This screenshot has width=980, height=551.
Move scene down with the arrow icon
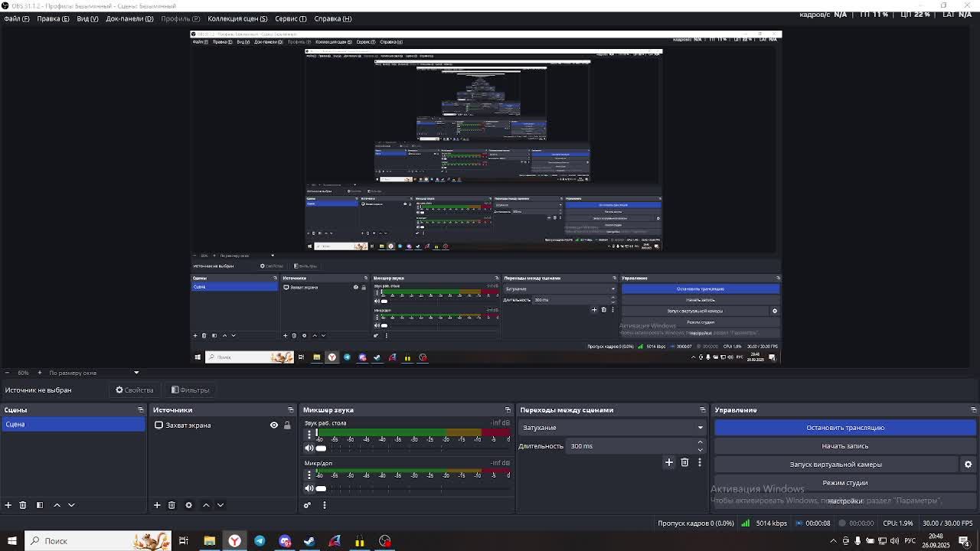click(x=71, y=505)
